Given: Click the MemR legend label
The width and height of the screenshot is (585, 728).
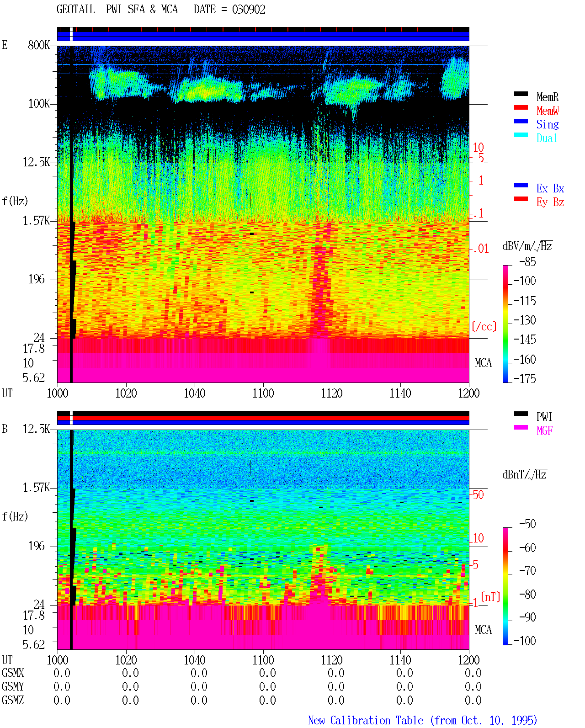Looking at the screenshot, I should [548, 97].
